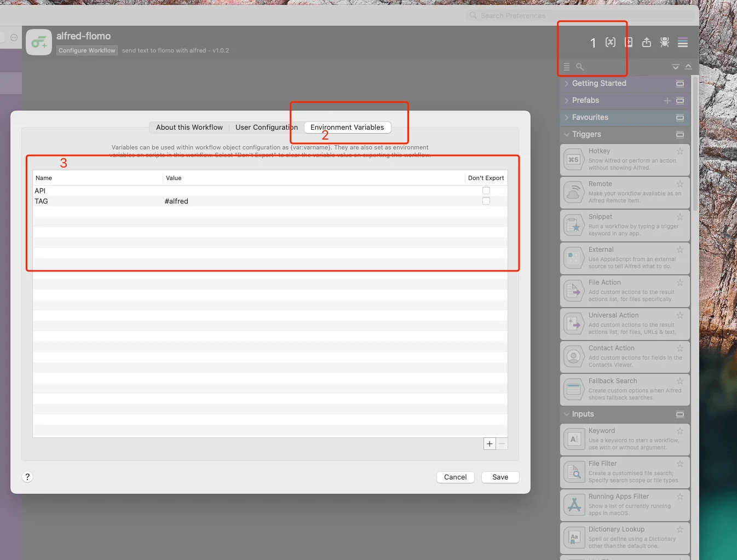This screenshot has height=560, width=737.
Task: Click the Cancel button
Action: click(x=456, y=477)
